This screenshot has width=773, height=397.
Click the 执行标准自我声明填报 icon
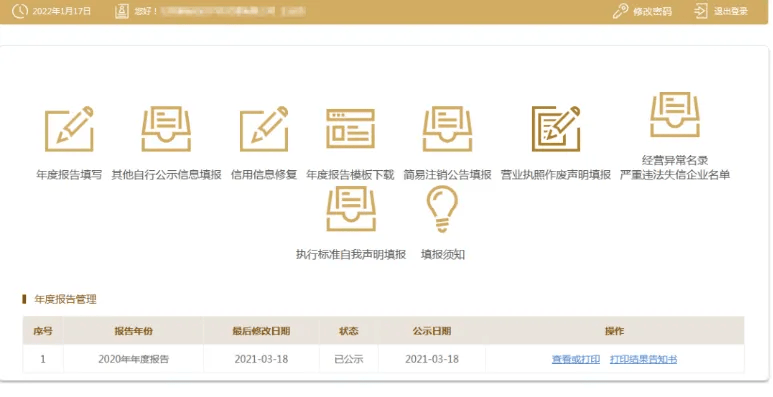(351, 209)
